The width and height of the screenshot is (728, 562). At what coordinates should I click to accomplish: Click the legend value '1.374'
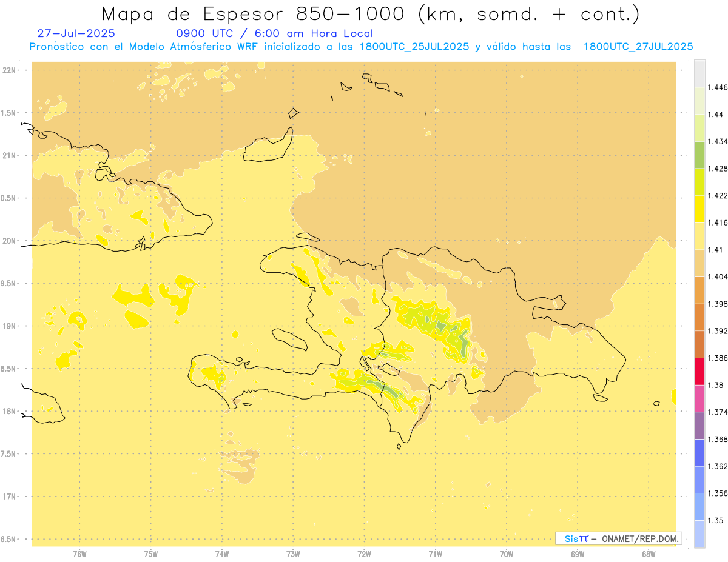click(x=718, y=412)
